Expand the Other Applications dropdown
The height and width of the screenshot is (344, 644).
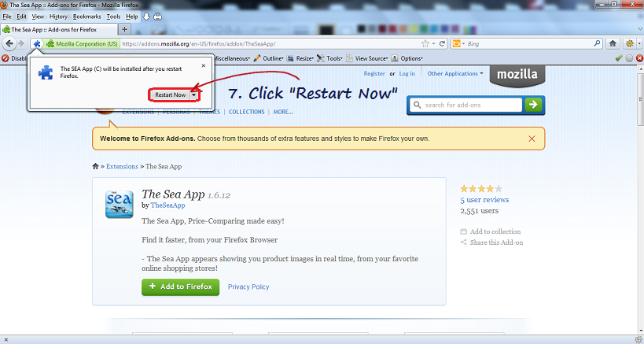(x=455, y=73)
